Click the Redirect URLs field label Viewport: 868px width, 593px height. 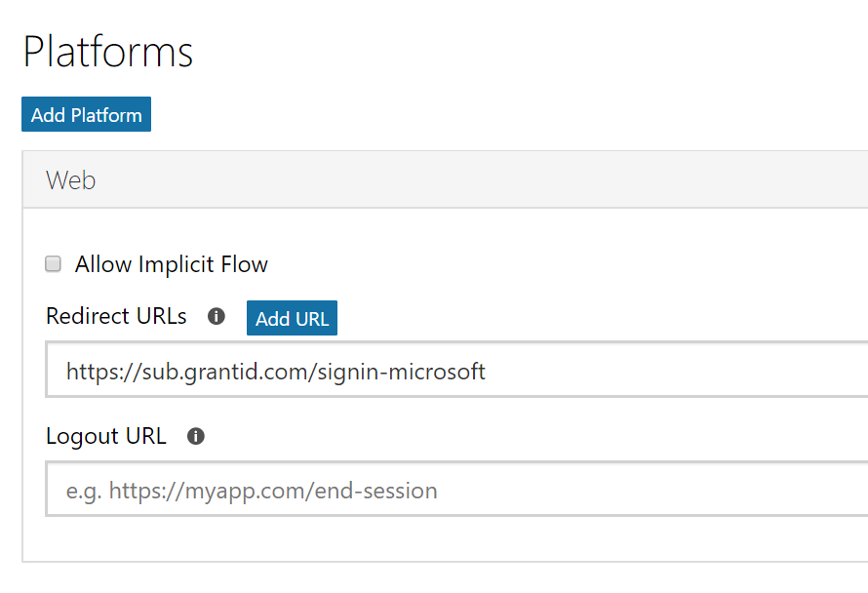[116, 317]
